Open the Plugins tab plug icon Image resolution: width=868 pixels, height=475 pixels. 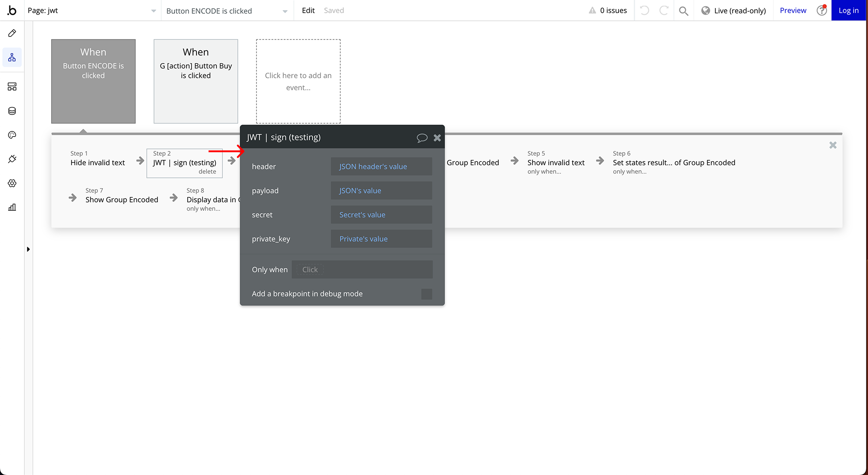coord(12,159)
